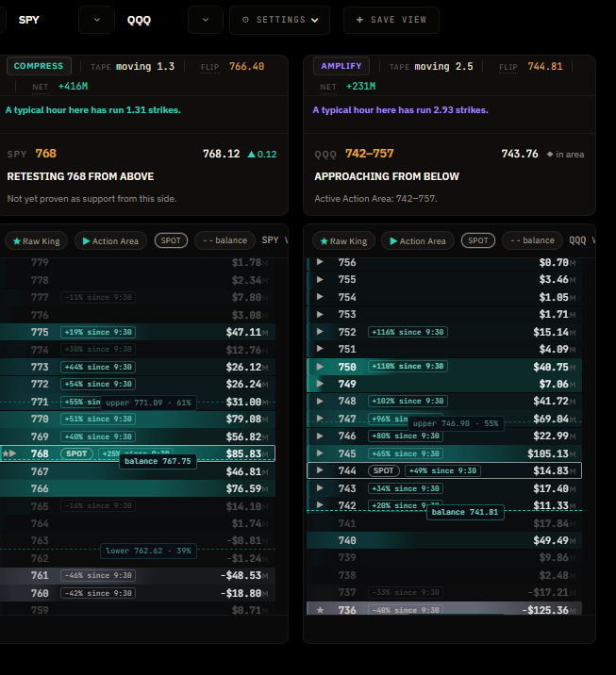Click -46% since 9:30 tag on SPY 761
616x675 pixels.
point(98,575)
